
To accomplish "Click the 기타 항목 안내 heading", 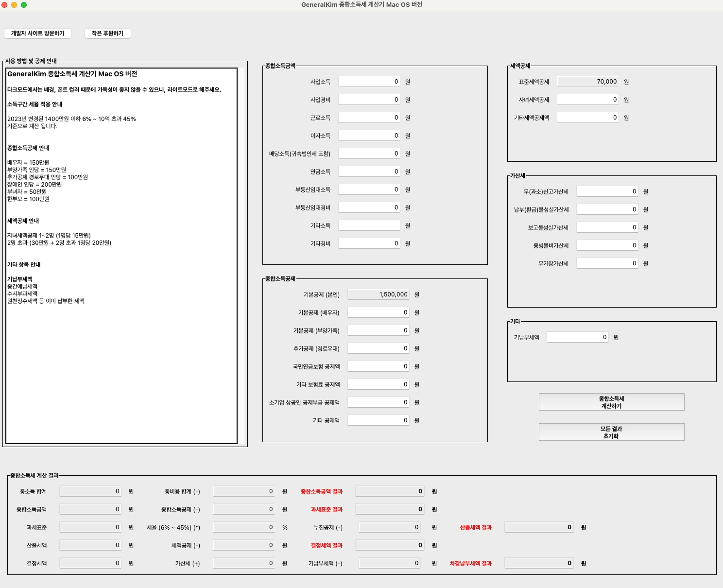I will tap(24, 264).
